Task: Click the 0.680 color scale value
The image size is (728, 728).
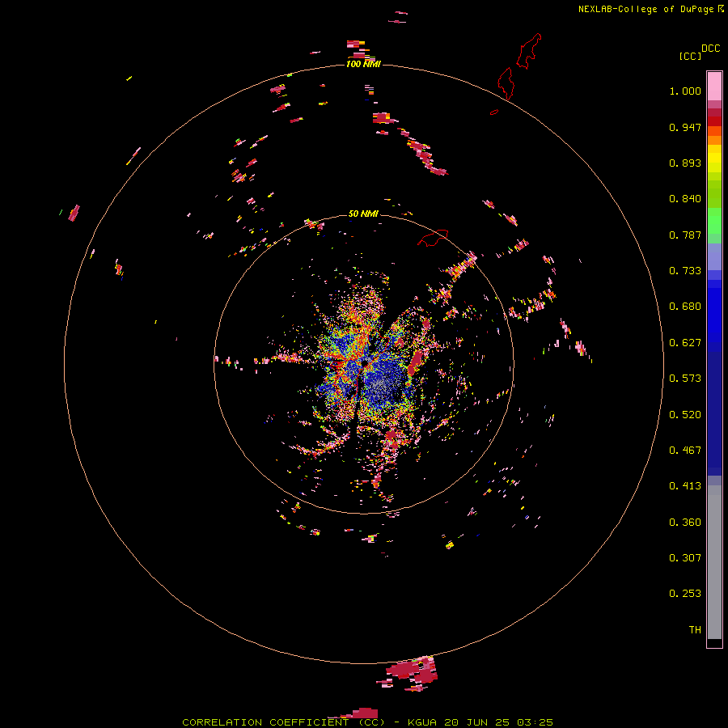Action: (685, 307)
